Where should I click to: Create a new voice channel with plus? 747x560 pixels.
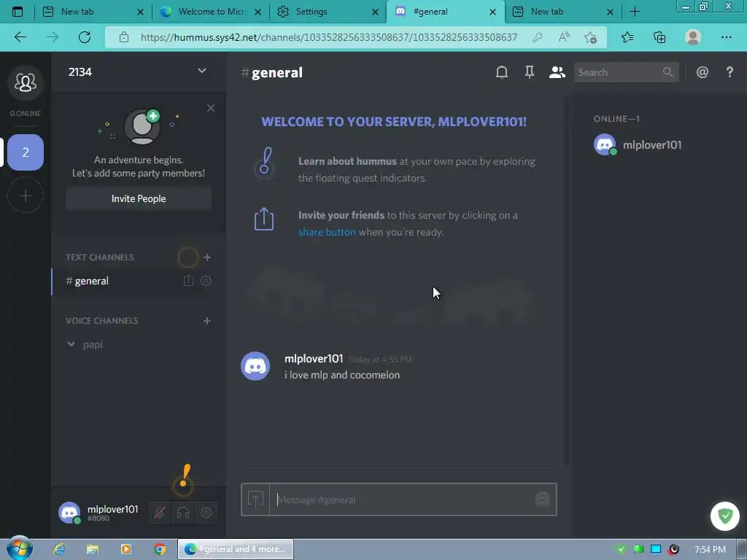(x=206, y=321)
